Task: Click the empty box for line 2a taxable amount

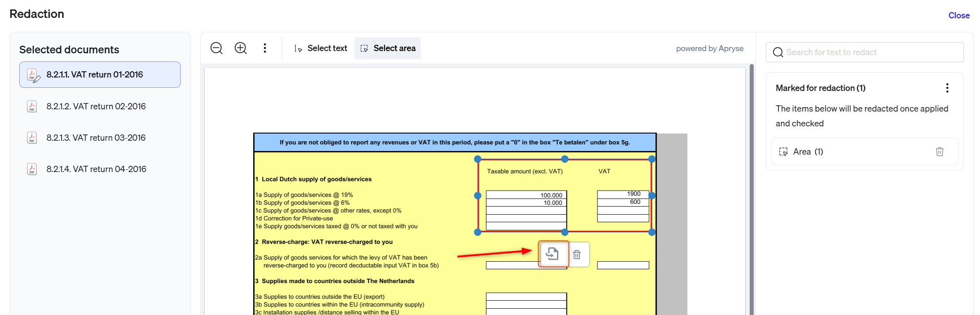Action: pos(527,265)
